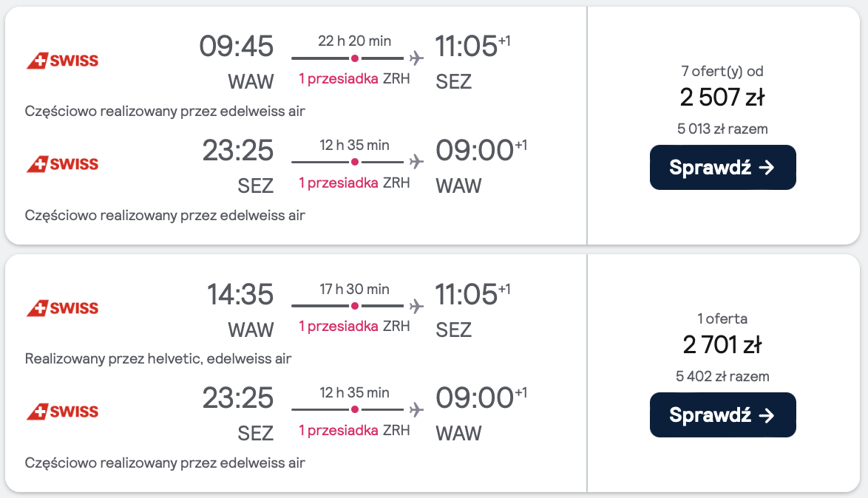Click "Realizowany przez helvetic, edelweiss air" note

(158, 359)
